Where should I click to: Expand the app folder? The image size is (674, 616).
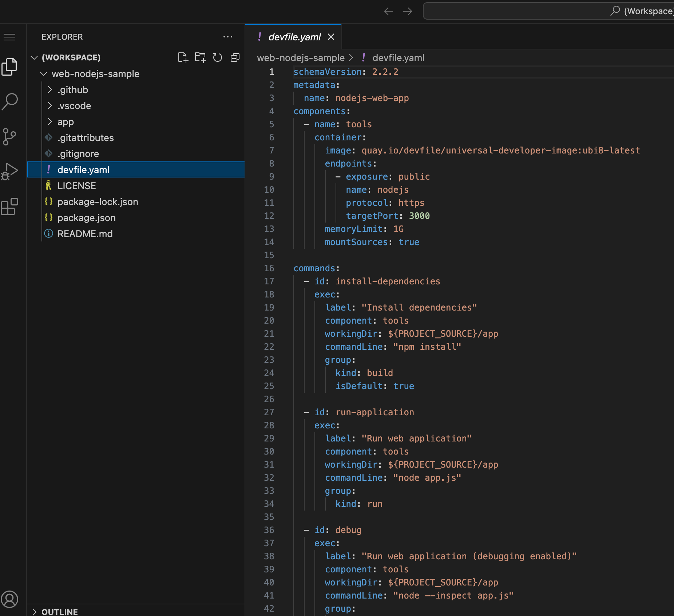[66, 122]
